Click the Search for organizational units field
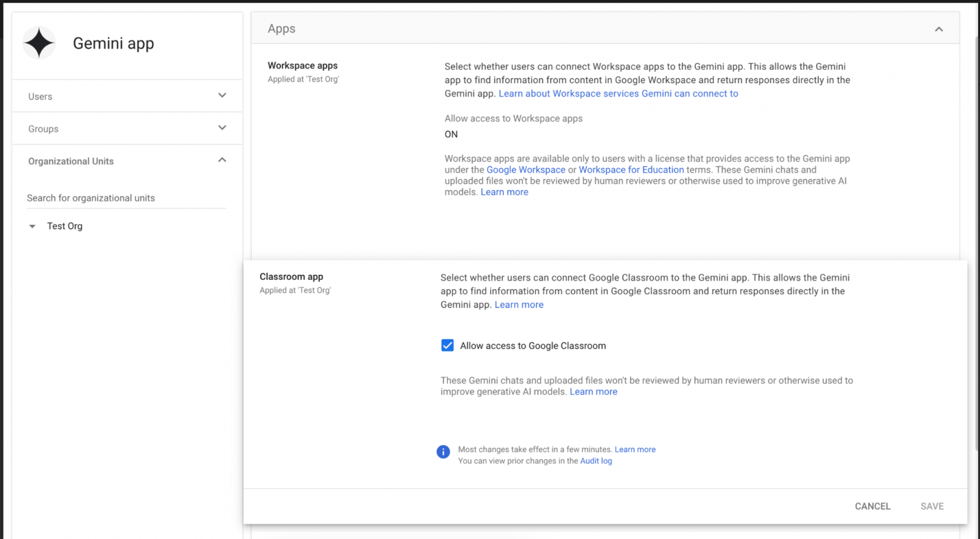Screen dimensions: 980x539 click(127, 198)
